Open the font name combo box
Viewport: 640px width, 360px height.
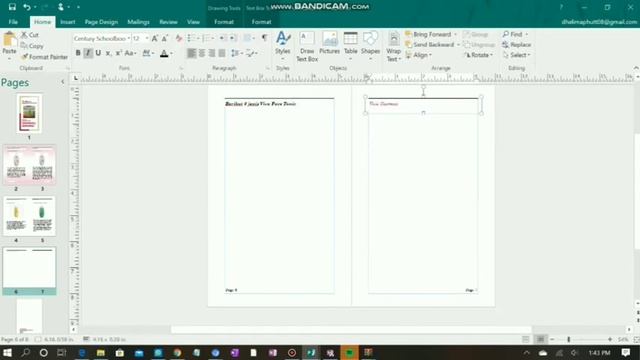click(102, 38)
